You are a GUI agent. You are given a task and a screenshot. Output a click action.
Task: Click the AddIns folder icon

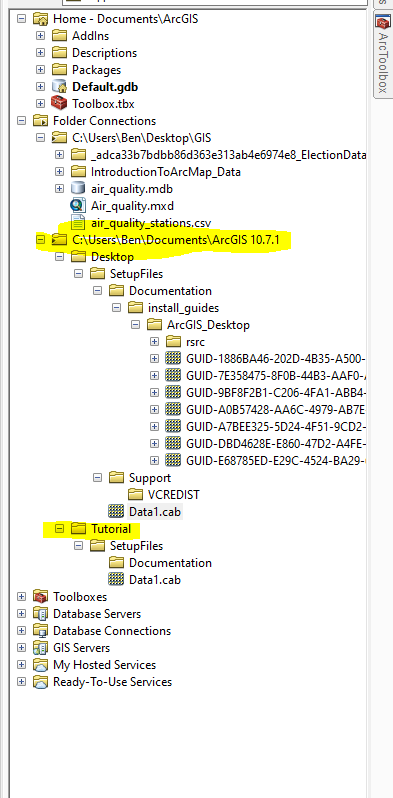[60, 36]
